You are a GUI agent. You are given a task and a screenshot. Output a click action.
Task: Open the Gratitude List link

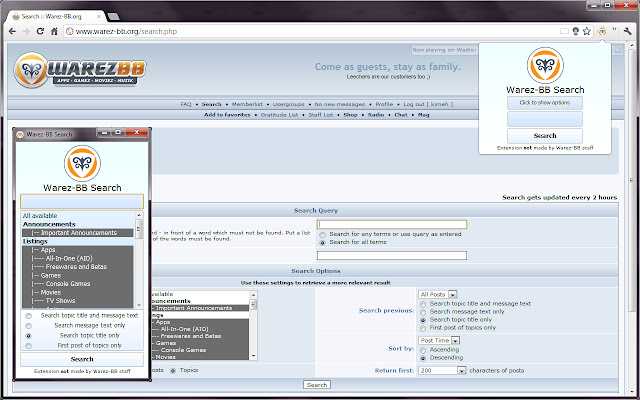pyautogui.click(x=280, y=115)
